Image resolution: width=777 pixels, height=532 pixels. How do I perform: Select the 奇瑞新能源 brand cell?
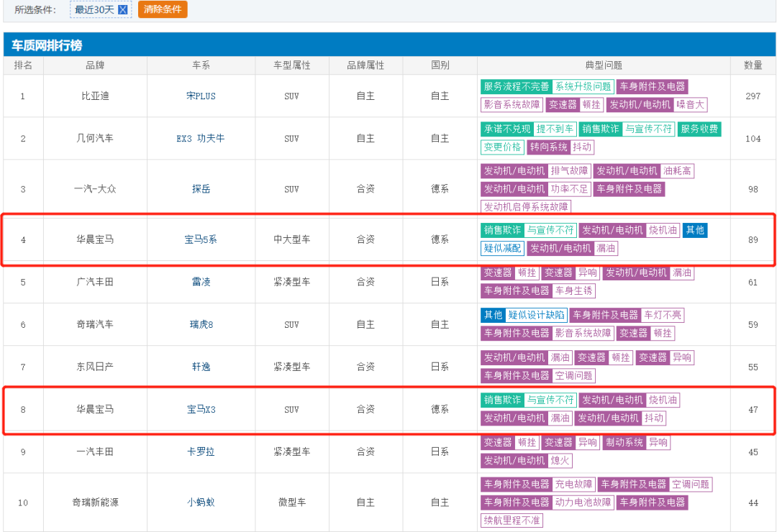95,503
